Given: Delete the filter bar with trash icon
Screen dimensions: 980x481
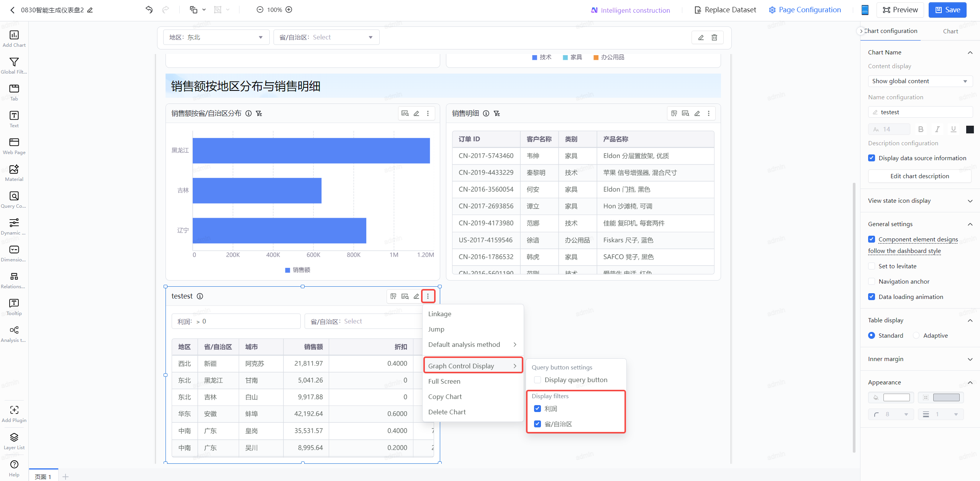Looking at the screenshot, I should [x=715, y=38].
